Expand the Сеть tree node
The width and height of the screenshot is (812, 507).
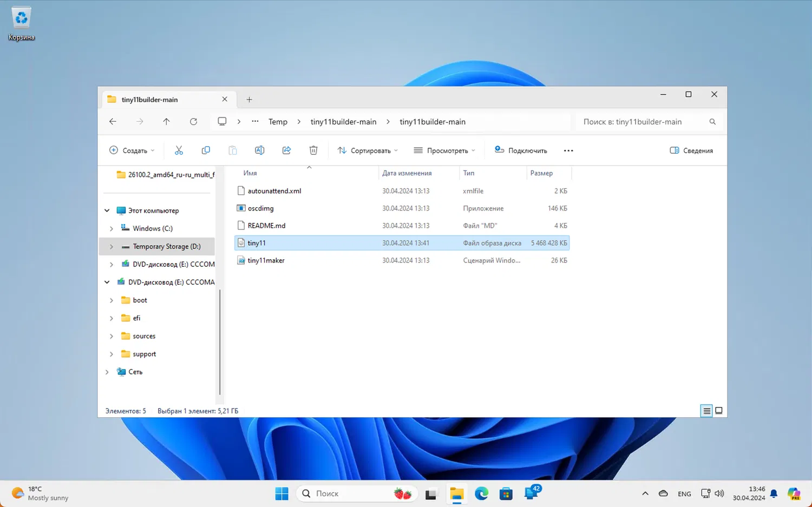click(107, 372)
